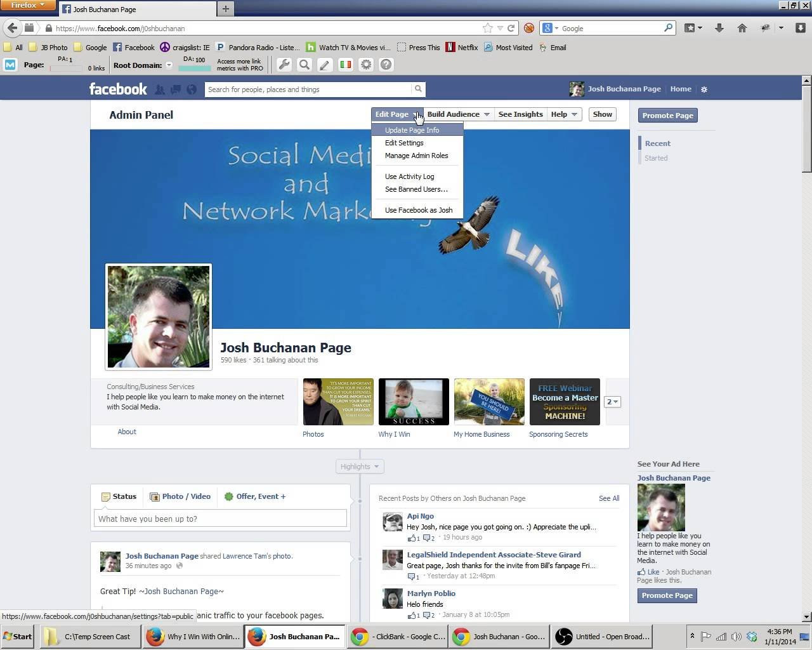Choose Manage Admin Roles from menu
812x650 pixels.
point(416,156)
